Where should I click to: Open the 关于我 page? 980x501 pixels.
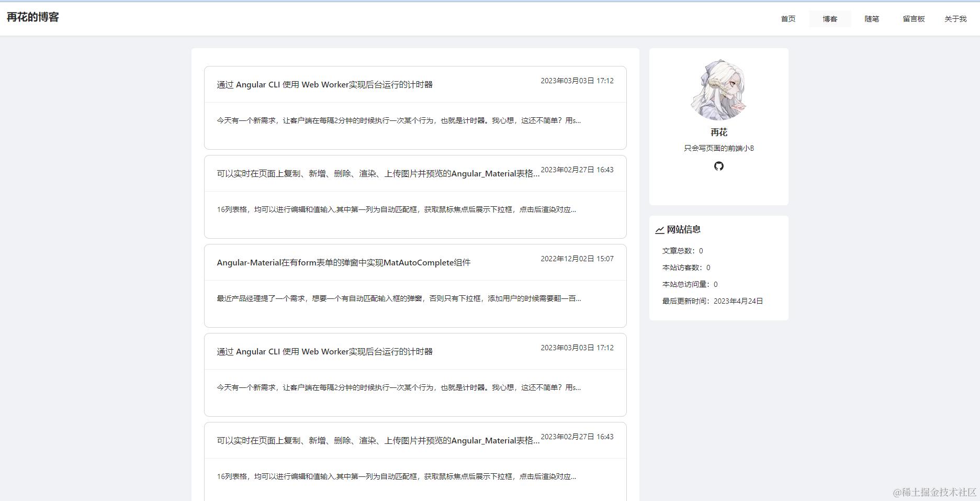point(955,18)
